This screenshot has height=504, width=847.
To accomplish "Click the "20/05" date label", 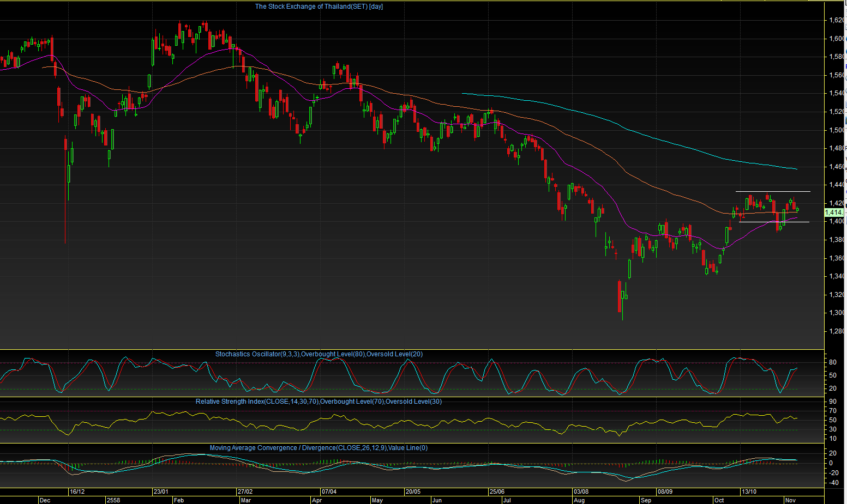I will click(413, 491).
